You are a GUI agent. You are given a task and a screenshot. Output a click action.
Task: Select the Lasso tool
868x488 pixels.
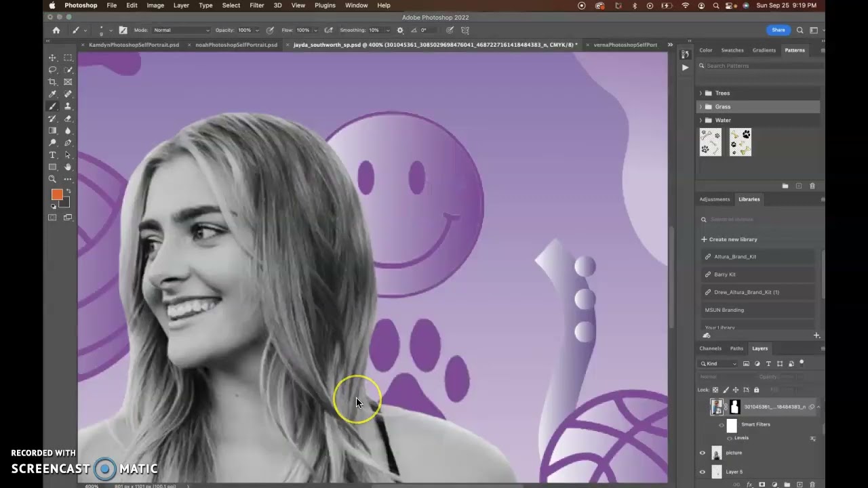[x=52, y=70]
